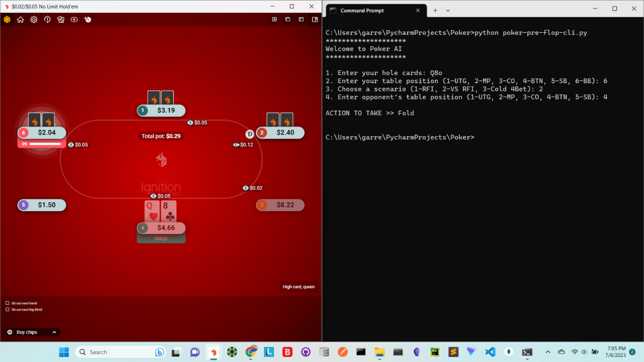The width and height of the screenshot is (644, 362).
Task: Open the hand history cards icon
Action: point(61,20)
